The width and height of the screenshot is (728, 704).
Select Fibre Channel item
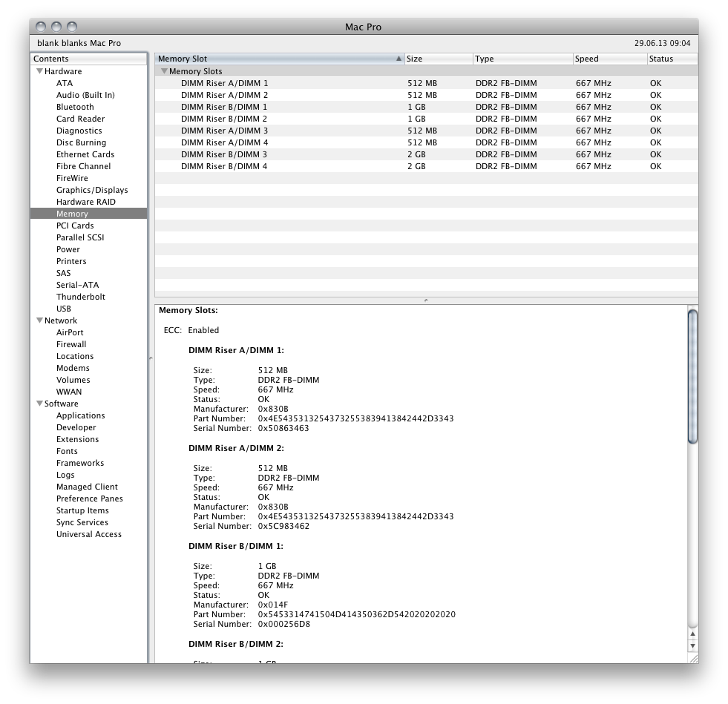pos(84,166)
